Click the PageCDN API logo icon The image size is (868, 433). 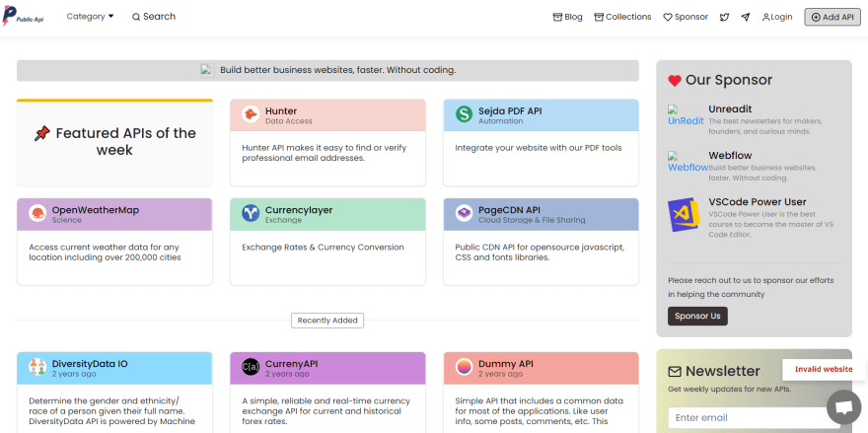(x=464, y=213)
